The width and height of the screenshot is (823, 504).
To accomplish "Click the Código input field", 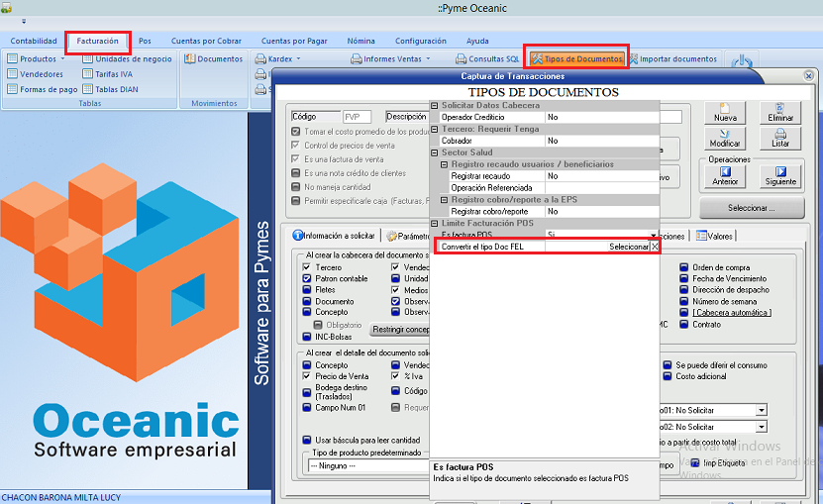I will click(356, 117).
